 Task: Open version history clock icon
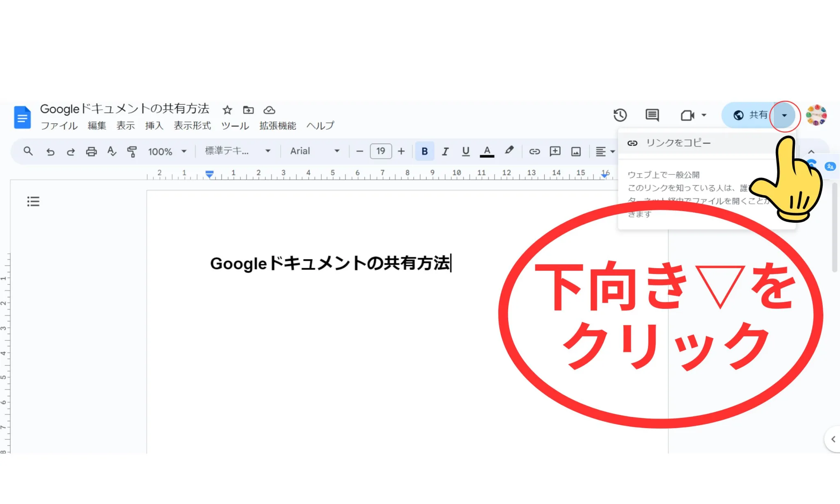click(x=620, y=115)
